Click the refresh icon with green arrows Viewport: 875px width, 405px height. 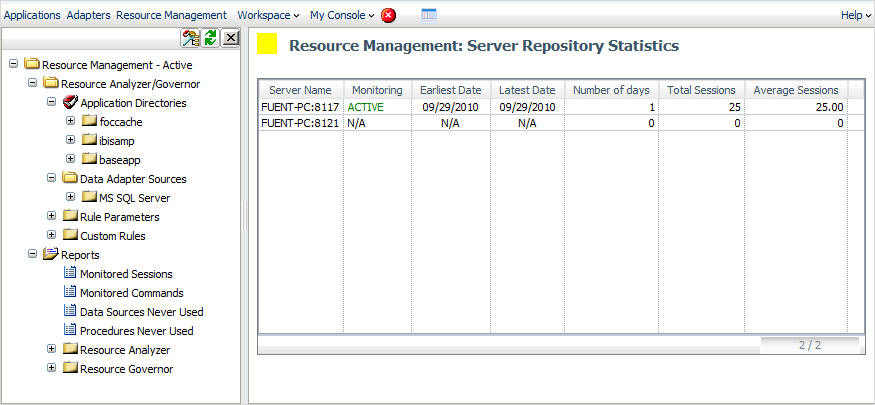point(210,38)
